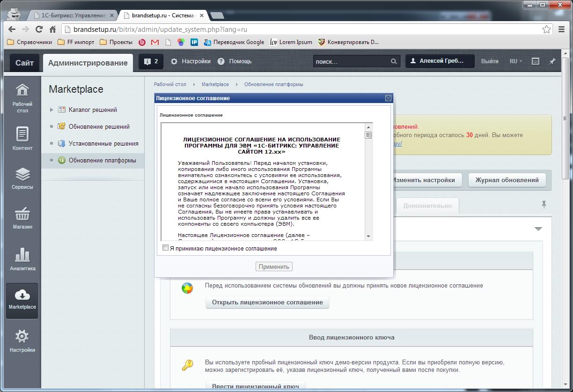Open the FF импорт bookmarks folder
The width and height of the screenshot is (573, 392).
click(76, 42)
